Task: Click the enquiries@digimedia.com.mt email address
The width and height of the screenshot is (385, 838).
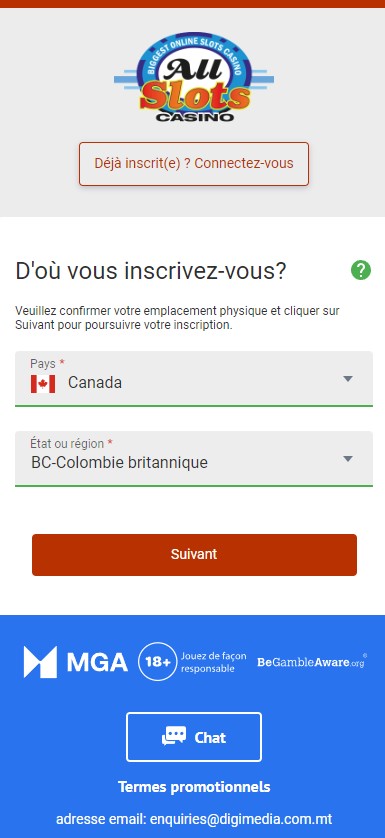Action: (241, 819)
